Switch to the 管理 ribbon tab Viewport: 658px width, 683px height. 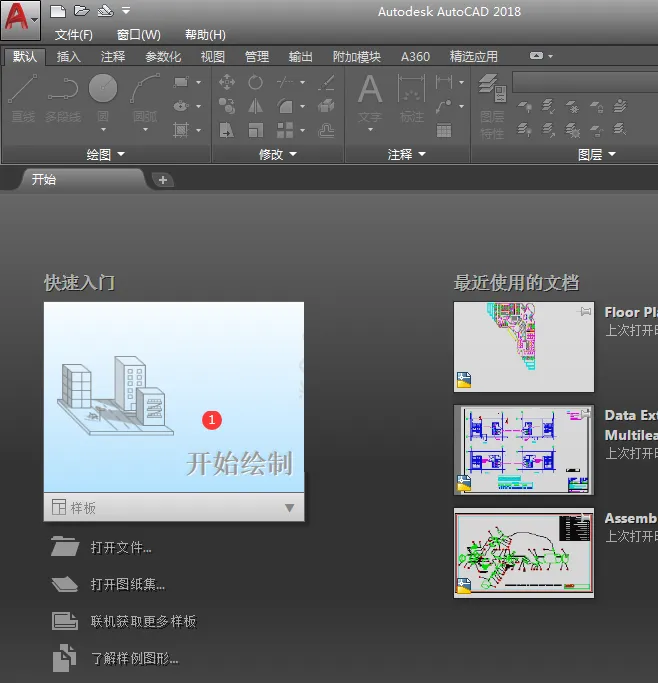(x=257, y=57)
